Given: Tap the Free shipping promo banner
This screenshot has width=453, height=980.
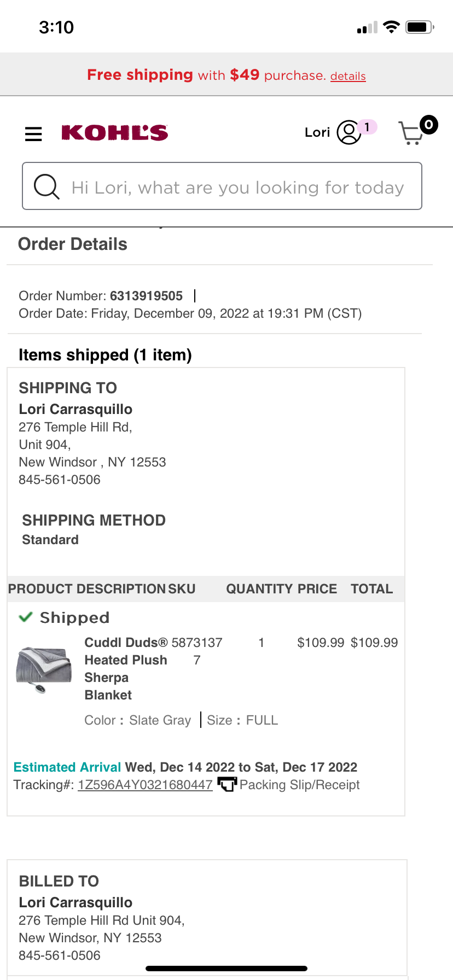Looking at the screenshot, I should 226,75.
